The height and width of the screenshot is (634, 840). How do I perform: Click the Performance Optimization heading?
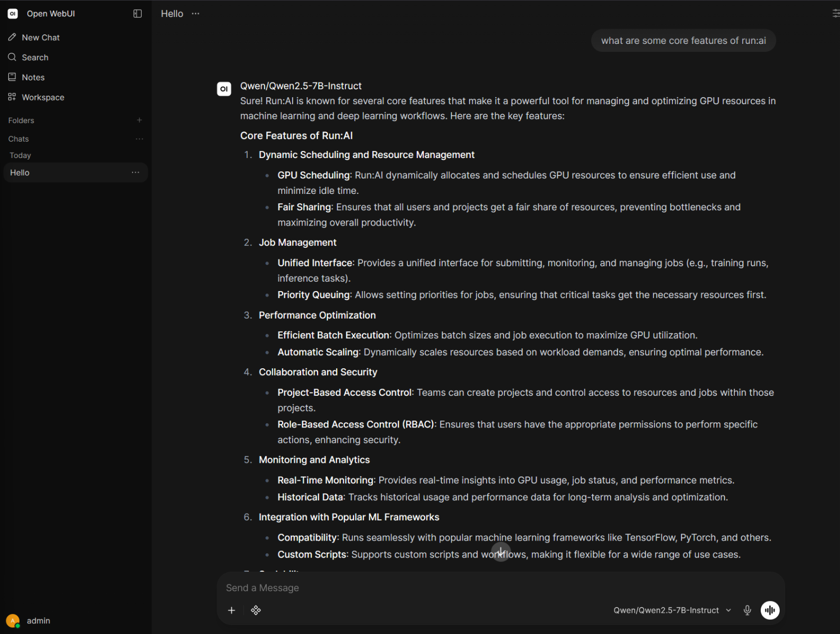pyautogui.click(x=317, y=315)
